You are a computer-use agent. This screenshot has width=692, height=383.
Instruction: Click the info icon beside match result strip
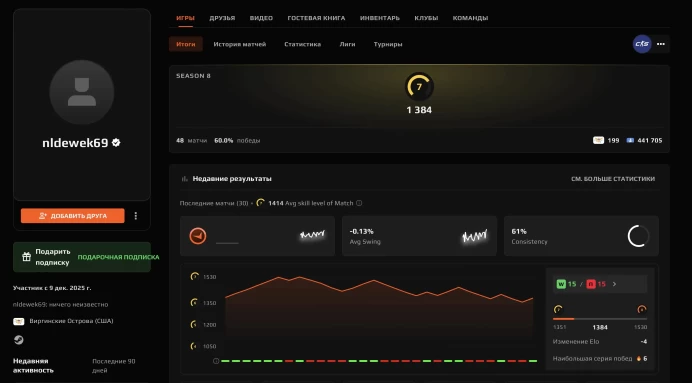click(216, 361)
